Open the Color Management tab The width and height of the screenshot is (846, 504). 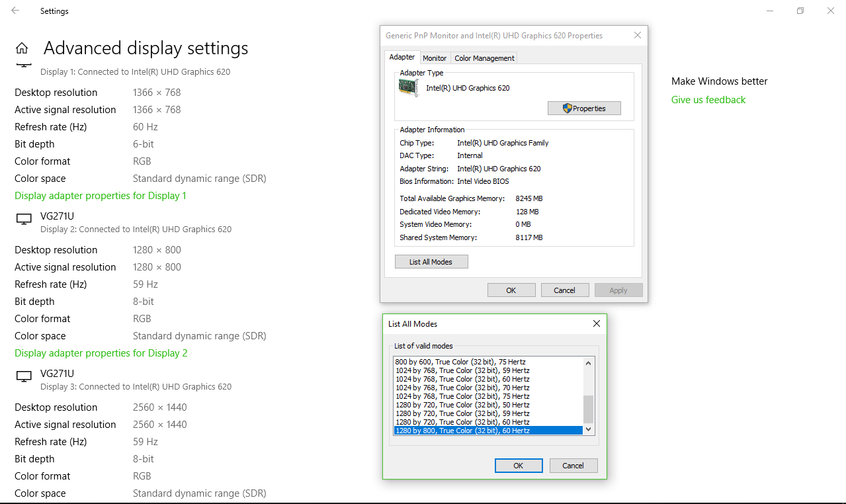coord(484,58)
